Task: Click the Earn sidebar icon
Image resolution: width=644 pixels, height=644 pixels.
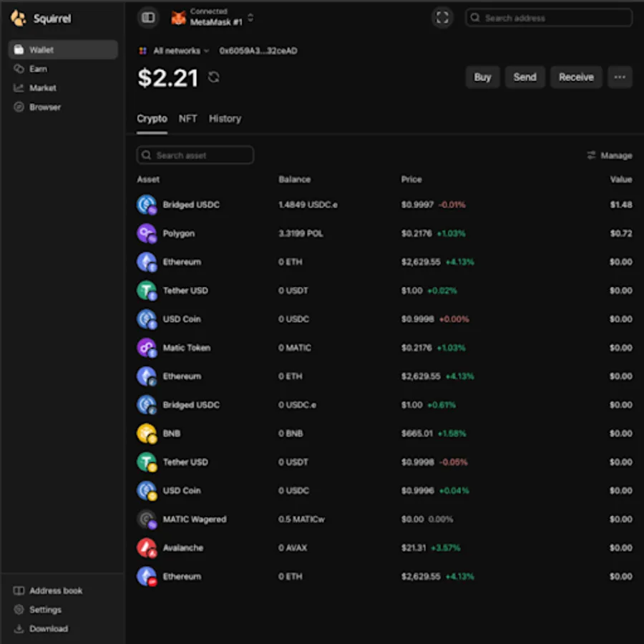Action: point(19,69)
